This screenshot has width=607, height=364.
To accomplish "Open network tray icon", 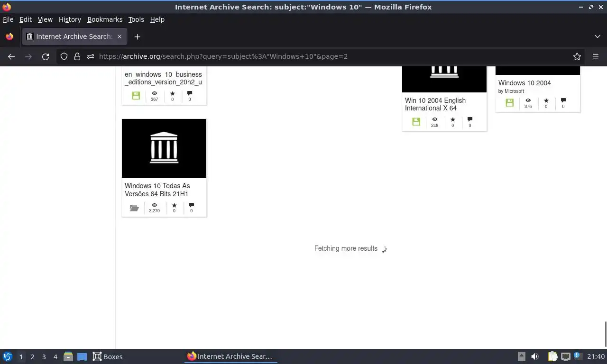I will pyautogui.click(x=566, y=357).
